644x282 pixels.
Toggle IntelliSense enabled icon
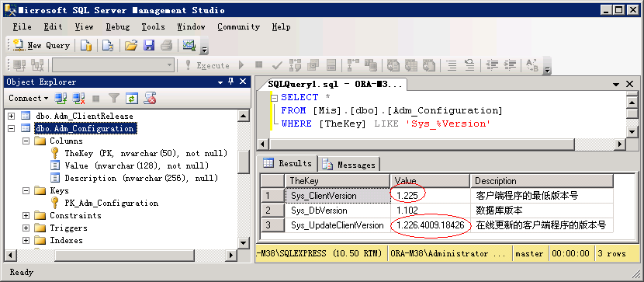coord(331,65)
